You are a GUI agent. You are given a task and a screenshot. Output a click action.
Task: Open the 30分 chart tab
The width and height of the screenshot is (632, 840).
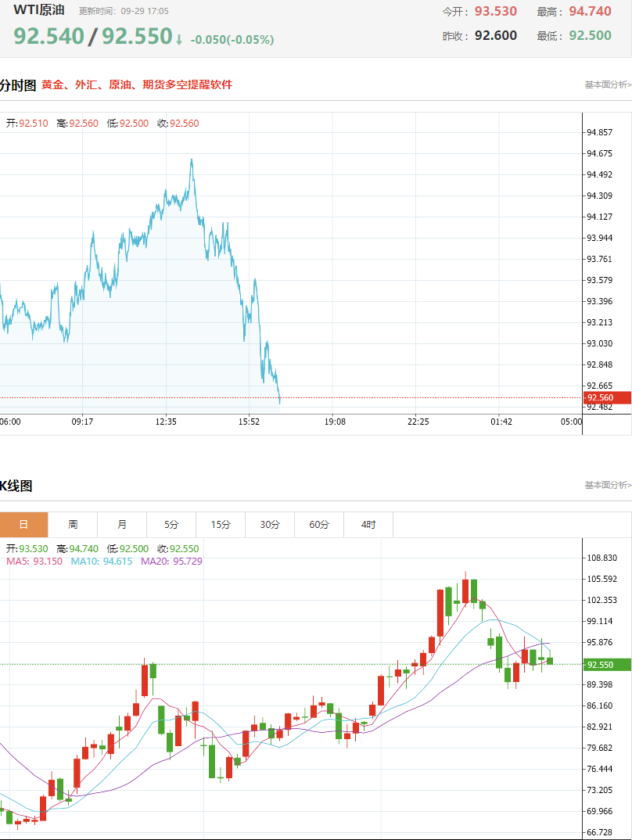click(270, 525)
